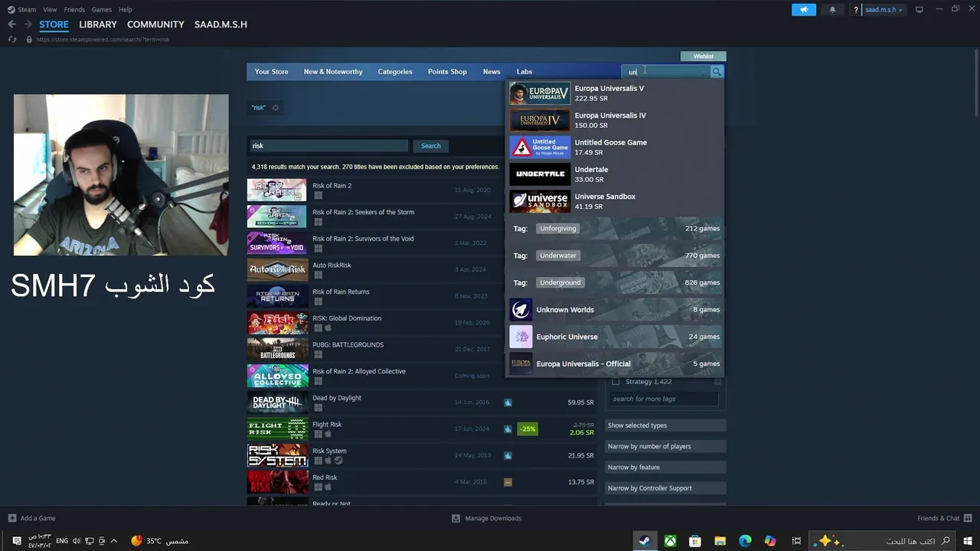980x551 pixels.
Task: Click the store search magnifier icon
Action: coord(717,72)
